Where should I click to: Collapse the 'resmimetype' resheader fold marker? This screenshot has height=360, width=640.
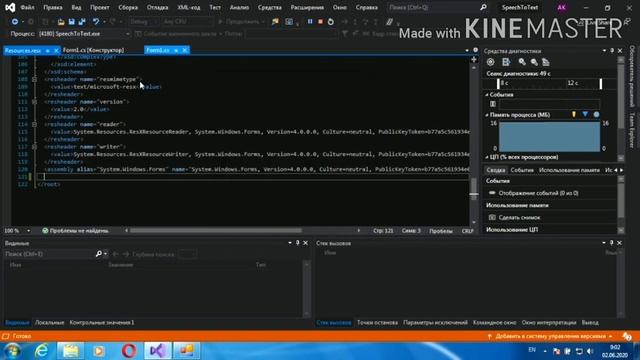pyautogui.click(x=35, y=79)
